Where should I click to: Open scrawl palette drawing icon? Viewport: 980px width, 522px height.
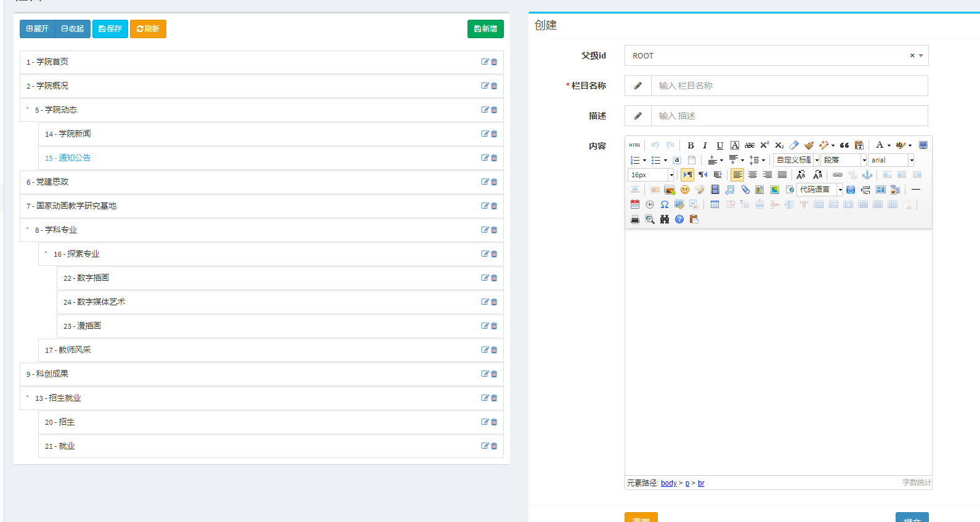[700, 190]
